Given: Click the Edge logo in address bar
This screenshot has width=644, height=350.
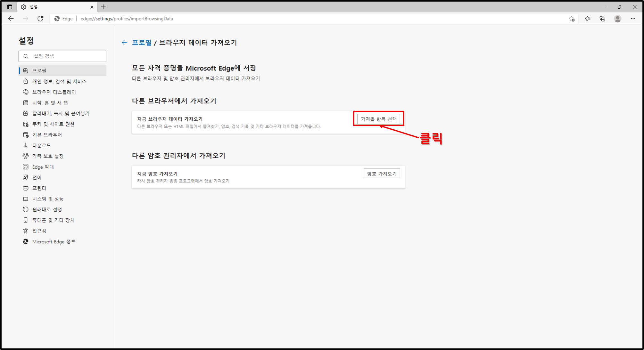Looking at the screenshot, I should tap(57, 19).
